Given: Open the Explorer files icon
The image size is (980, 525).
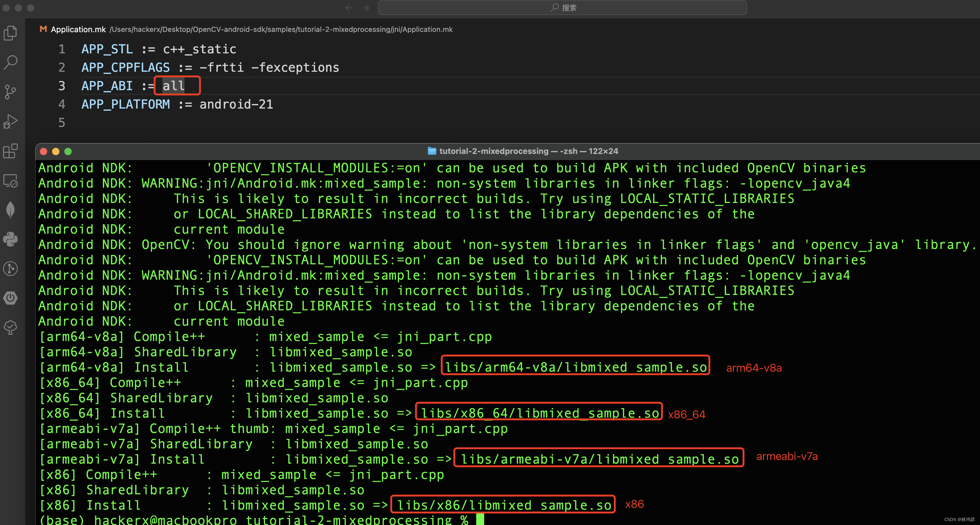Looking at the screenshot, I should [10, 33].
